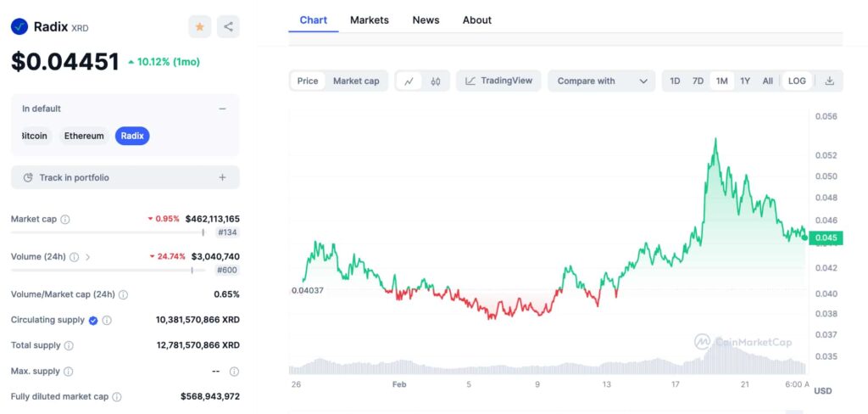Click Volume (24h) info icon
The image size is (868, 414).
(75, 257)
